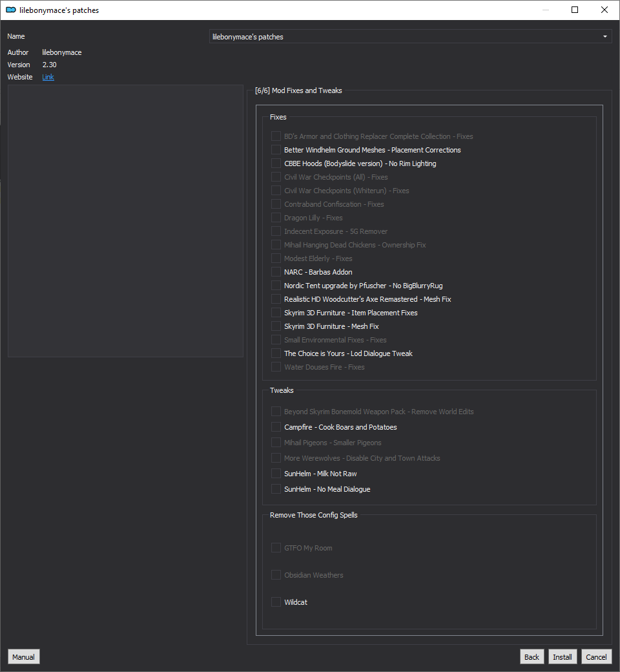620x672 pixels.
Task: Go Back to the previous installer step
Action: [532, 657]
